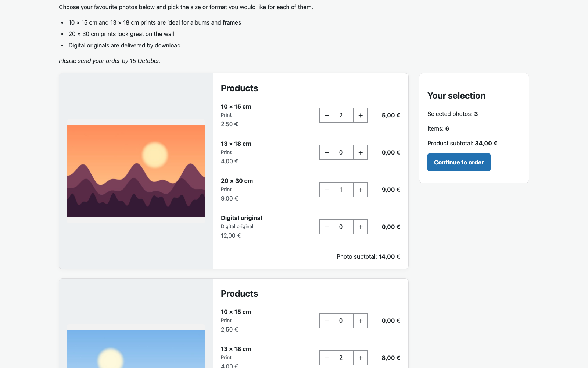The image size is (588, 368).
Task: Decrease quantity of first photo's 10 × 15 cm print
Action: (327, 115)
